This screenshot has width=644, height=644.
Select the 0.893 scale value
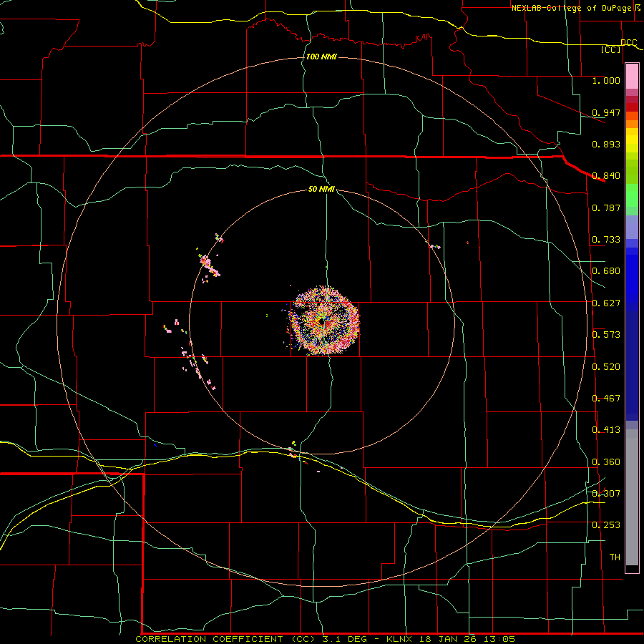coord(606,144)
